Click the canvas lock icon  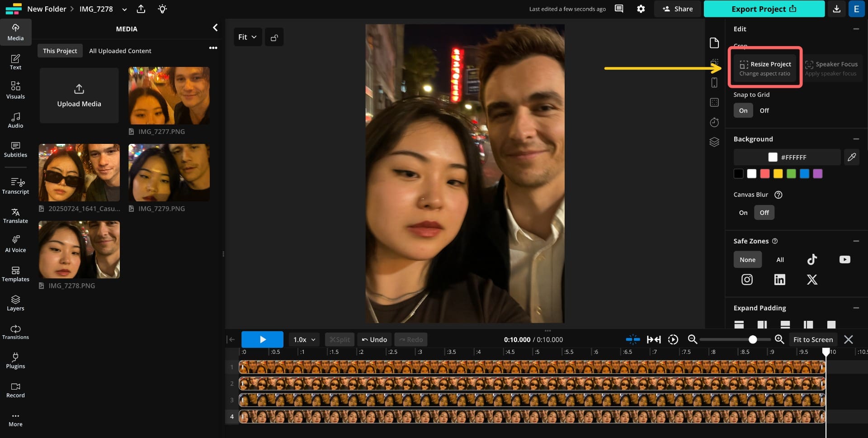coord(274,37)
